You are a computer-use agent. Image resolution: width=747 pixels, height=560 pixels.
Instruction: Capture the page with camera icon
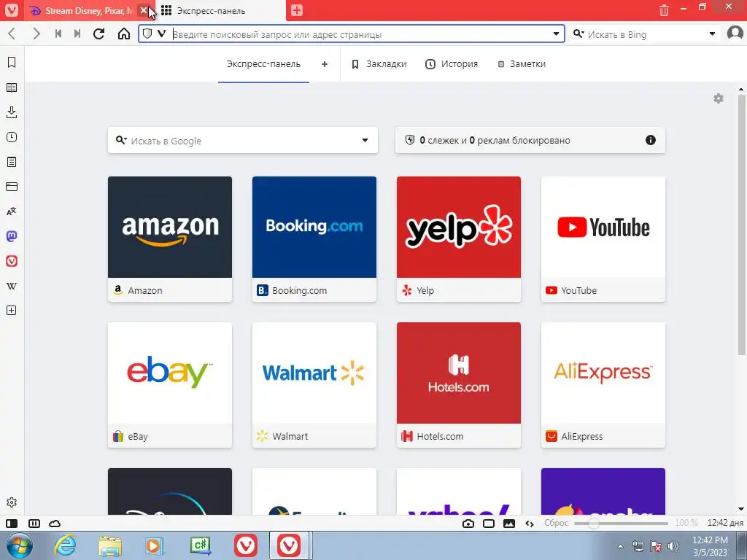pos(468,524)
